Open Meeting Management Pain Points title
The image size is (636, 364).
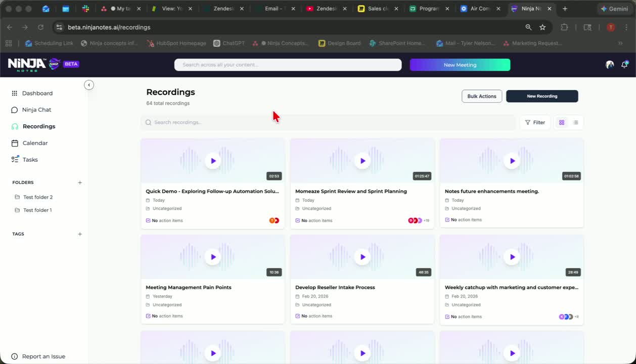189,287
